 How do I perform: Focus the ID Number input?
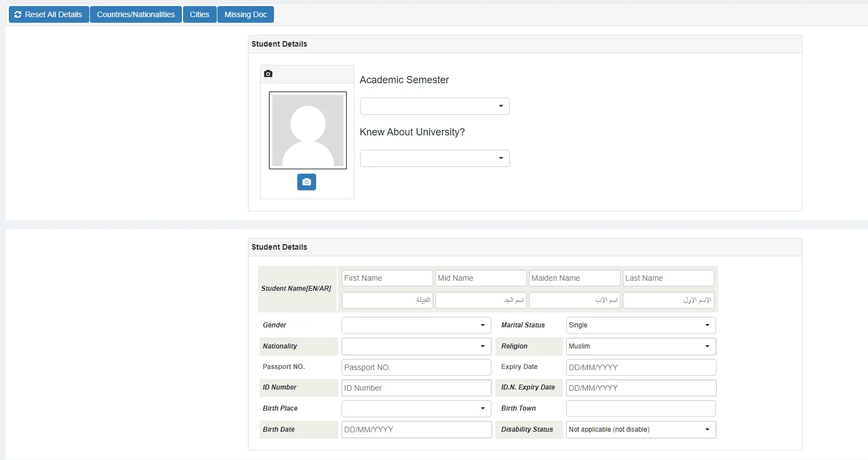click(417, 388)
